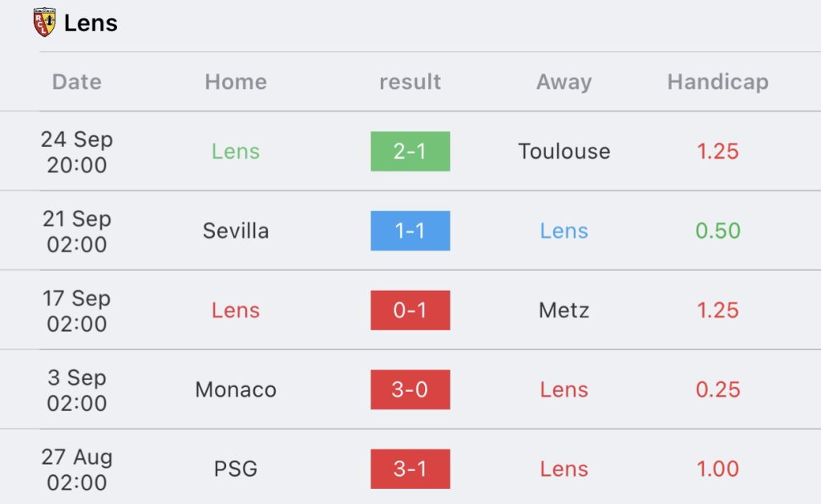821x504 pixels.
Task: Click the blue 1-1 result badge
Action: 410,231
